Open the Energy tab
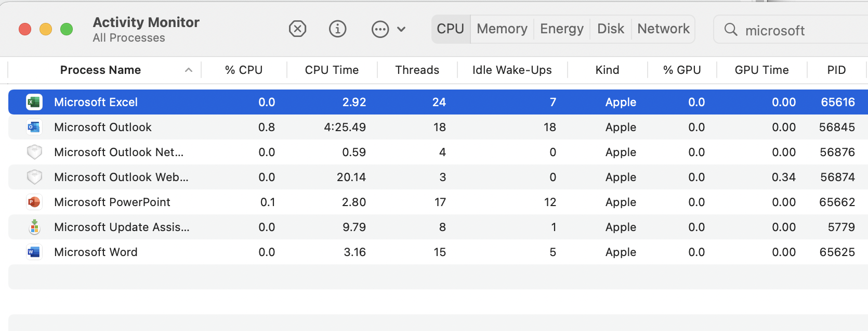Image resolution: width=868 pixels, height=331 pixels. pyautogui.click(x=562, y=29)
